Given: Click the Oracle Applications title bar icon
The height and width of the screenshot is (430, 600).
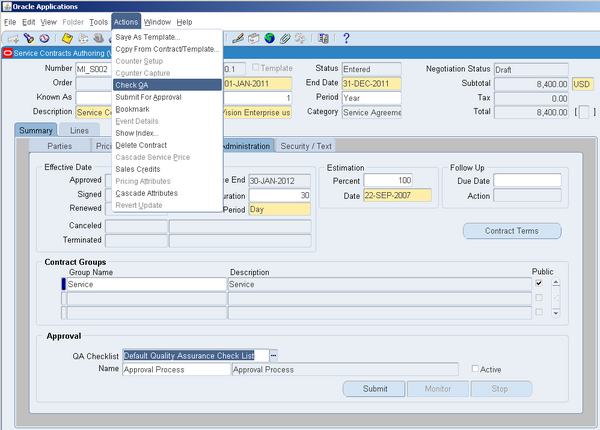Looking at the screenshot, I should click(7, 7).
